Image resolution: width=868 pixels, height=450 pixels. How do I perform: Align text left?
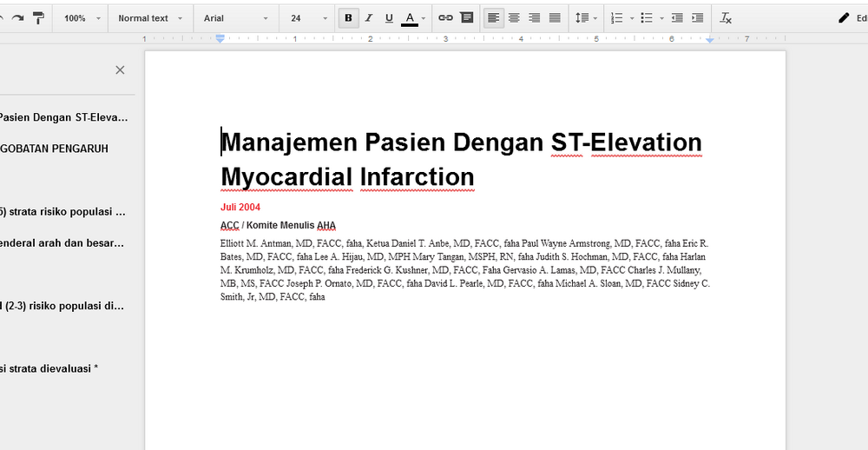tap(494, 18)
